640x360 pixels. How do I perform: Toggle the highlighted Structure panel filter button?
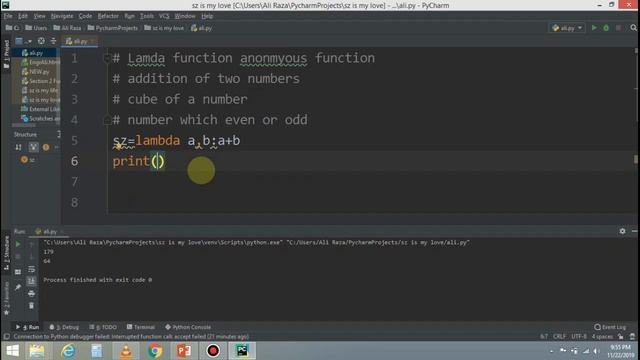pyautogui.click(x=33, y=147)
